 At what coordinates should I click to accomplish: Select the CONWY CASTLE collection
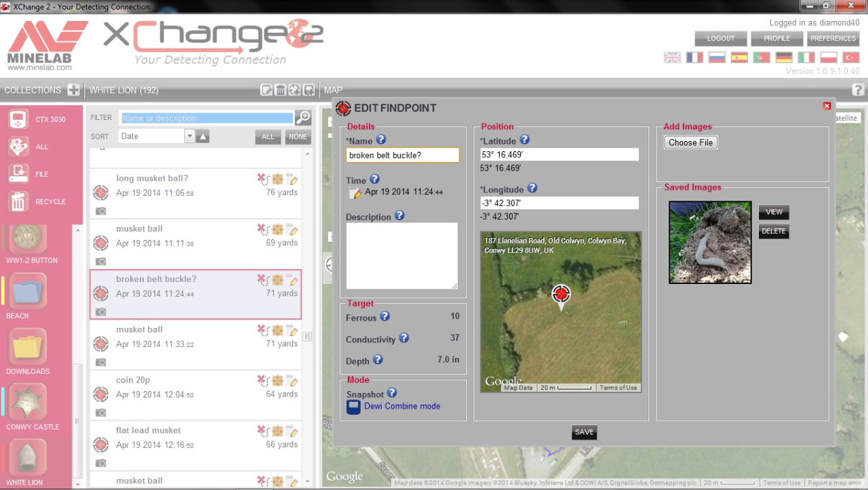point(29,403)
